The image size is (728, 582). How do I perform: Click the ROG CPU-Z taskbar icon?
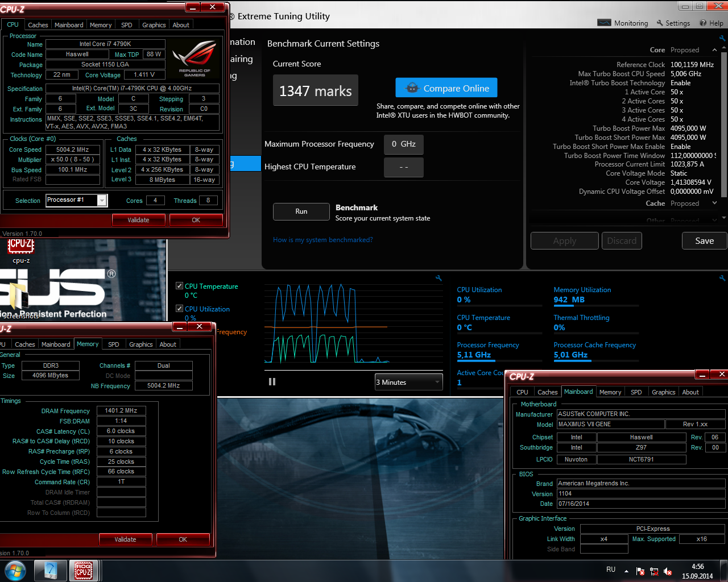[x=84, y=571]
